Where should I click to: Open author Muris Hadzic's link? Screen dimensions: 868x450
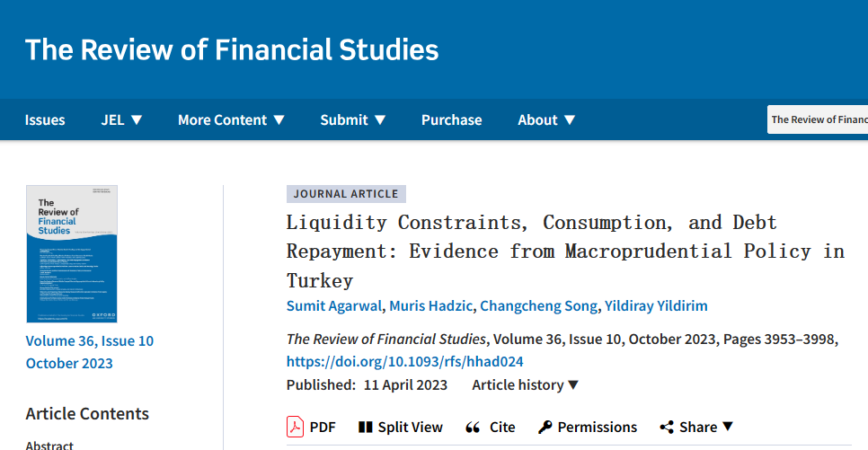430,306
